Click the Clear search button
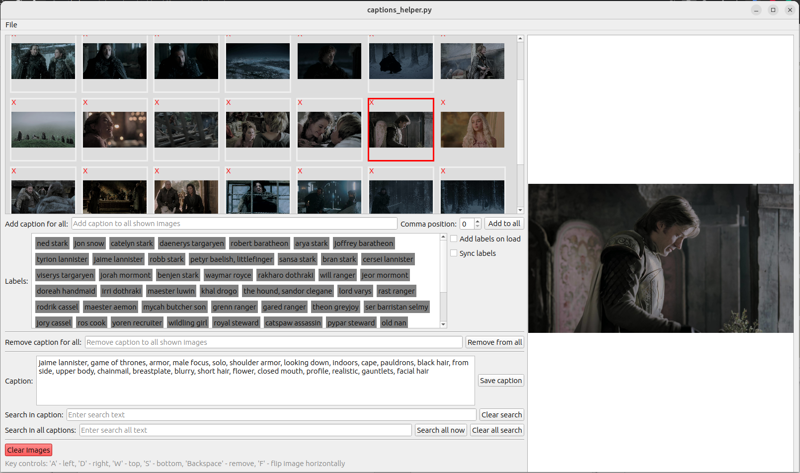The height and width of the screenshot is (473, 800). [x=502, y=415]
